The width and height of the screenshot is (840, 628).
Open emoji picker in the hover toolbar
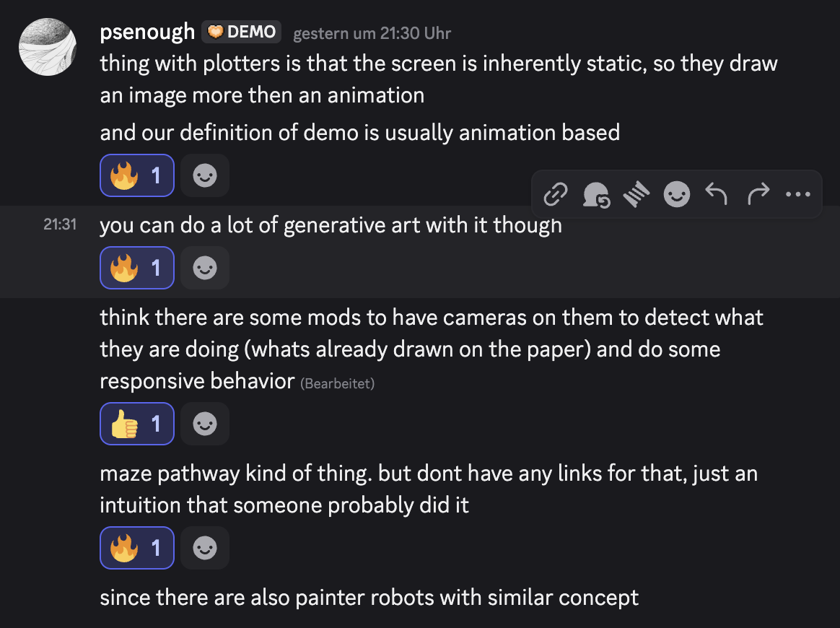[676, 194]
